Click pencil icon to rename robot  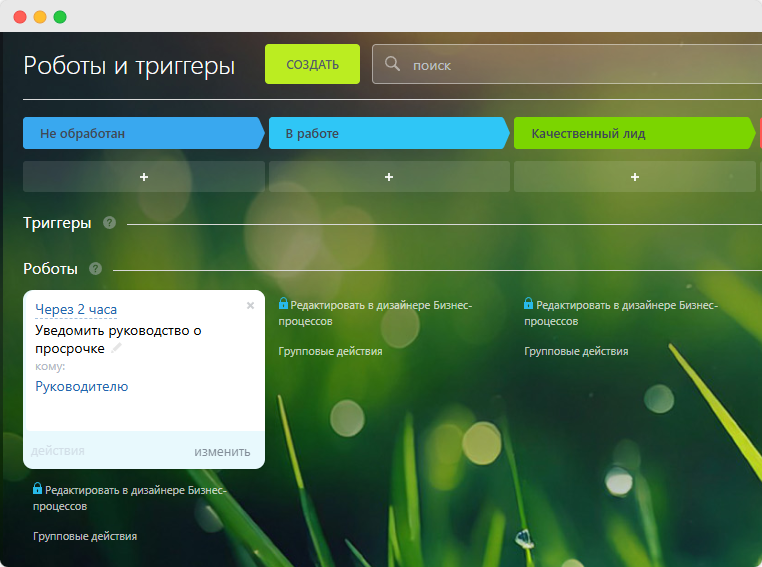tap(116, 348)
